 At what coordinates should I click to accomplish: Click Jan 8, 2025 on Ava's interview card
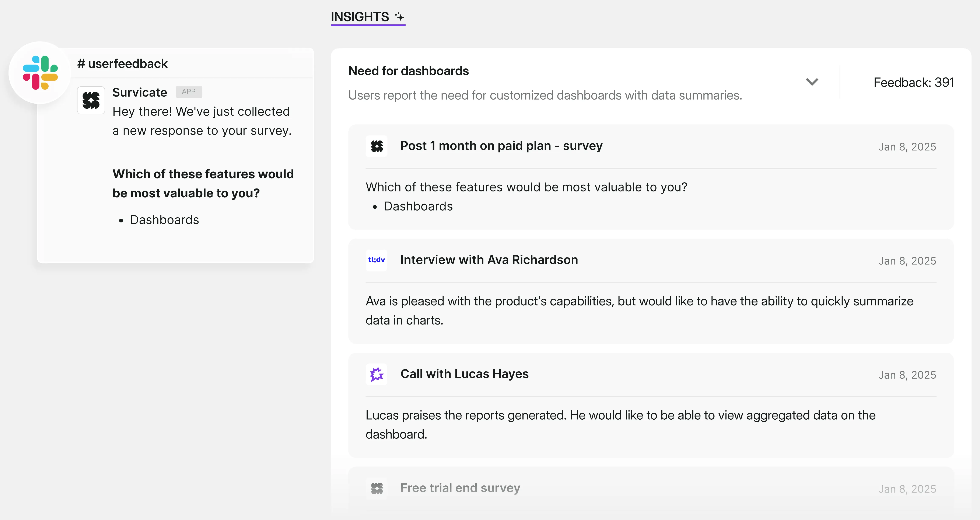click(x=907, y=260)
